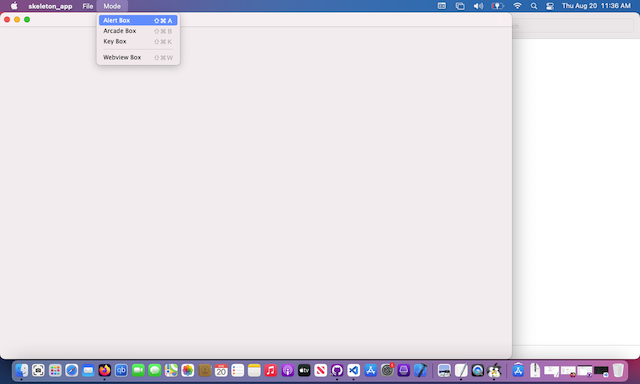640x384 pixels.
Task: Open Xcode from the dock
Action: click(x=420, y=371)
